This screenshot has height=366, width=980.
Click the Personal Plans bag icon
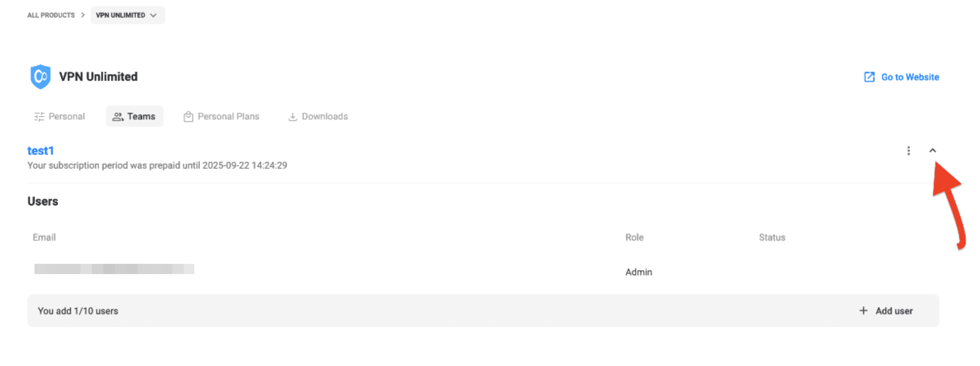pos(188,117)
